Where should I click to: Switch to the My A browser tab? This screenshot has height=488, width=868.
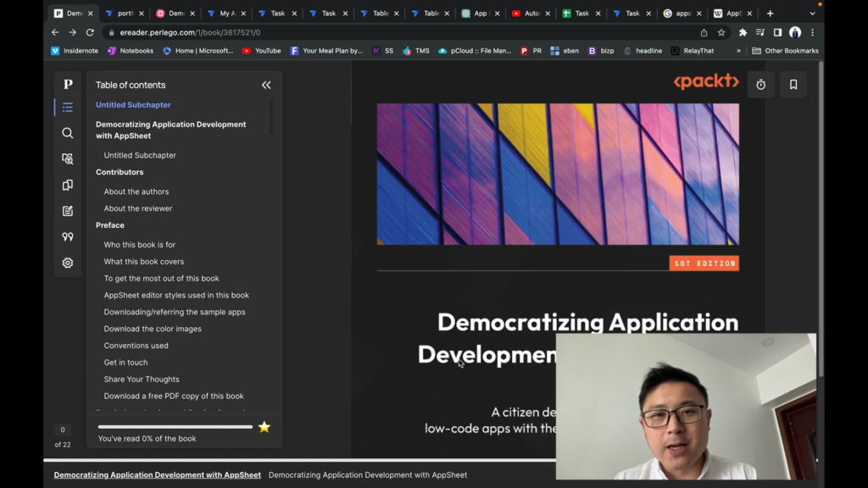pyautogui.click(x=227, y=14)
